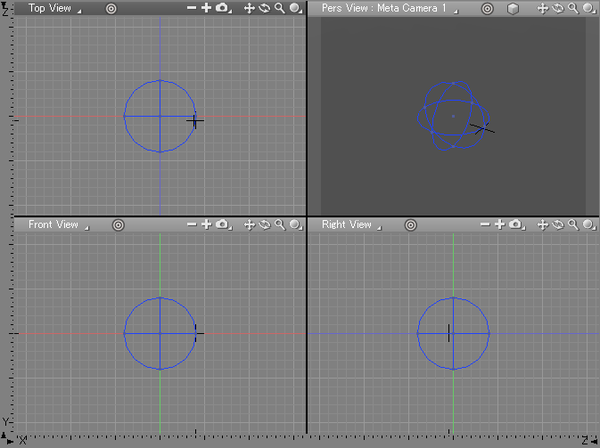This screenshot has width=600, height=448.
Task: Select the move/pan arrows icon in Top View
Action: pyautogui.click(x=249, y=8)
